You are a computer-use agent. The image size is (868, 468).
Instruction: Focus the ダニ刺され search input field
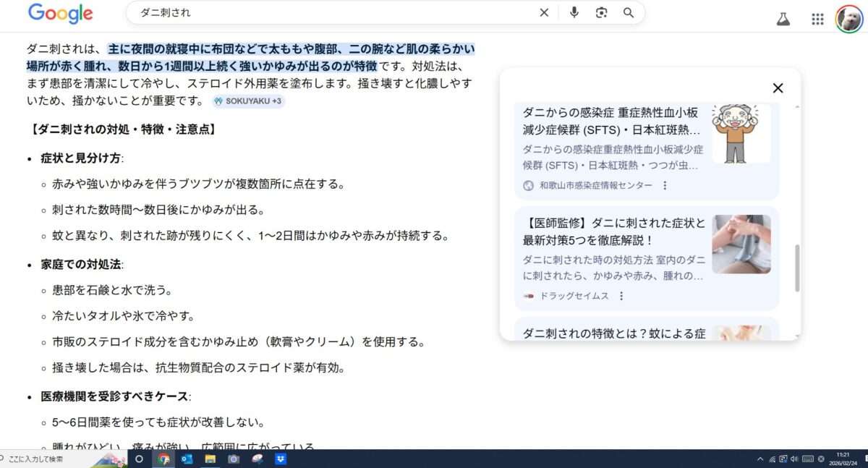point(325,12)
